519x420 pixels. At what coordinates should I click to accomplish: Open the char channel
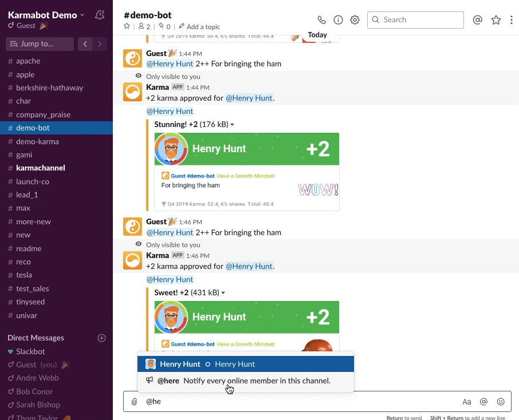pos(56,101)
